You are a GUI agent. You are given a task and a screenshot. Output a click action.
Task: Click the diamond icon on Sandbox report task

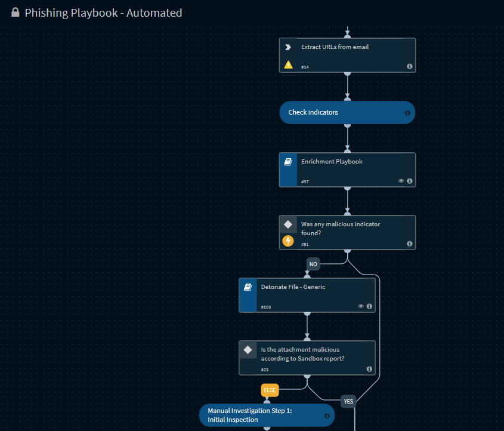[x=248, y=350]
